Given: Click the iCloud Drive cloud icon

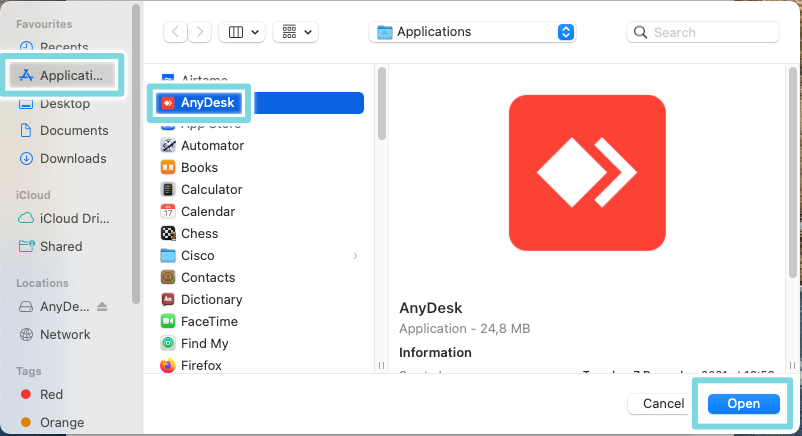Looking at the screenshot, I should pos(26,219).
